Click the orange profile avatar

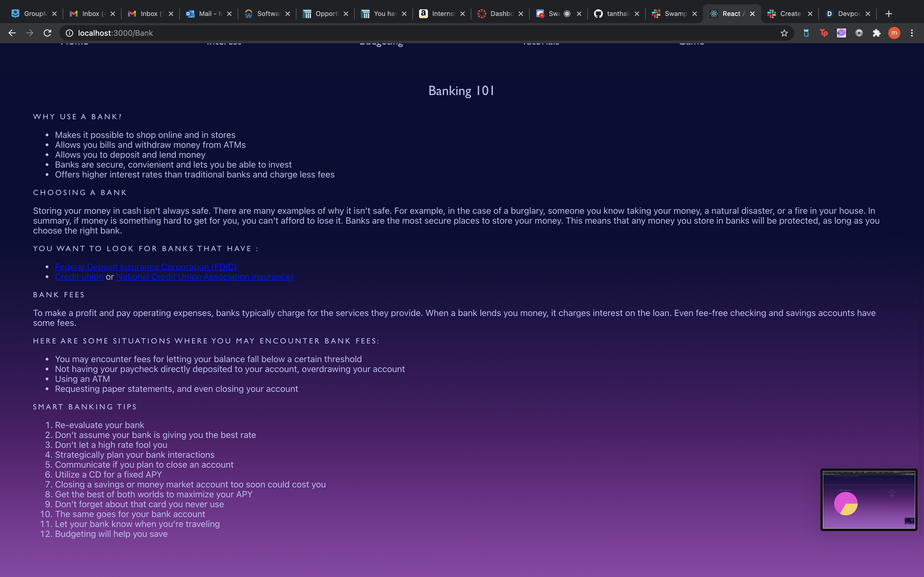(894, 33)
